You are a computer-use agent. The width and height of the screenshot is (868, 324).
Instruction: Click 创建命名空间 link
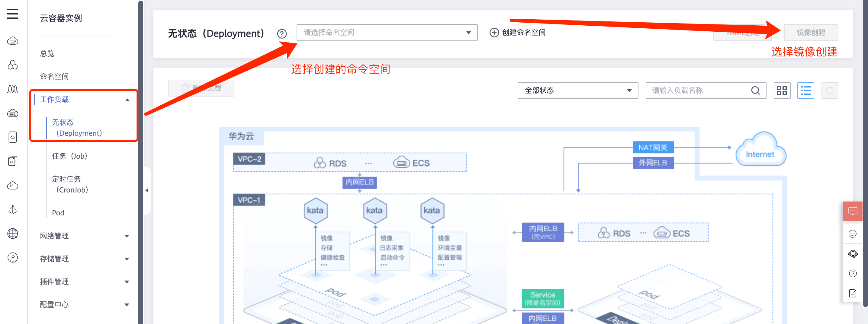(x=517, y=33)
